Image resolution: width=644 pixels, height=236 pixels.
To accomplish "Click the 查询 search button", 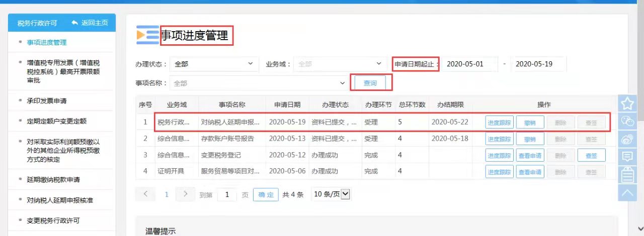I will pyautogui.click(x=370, y=83).
